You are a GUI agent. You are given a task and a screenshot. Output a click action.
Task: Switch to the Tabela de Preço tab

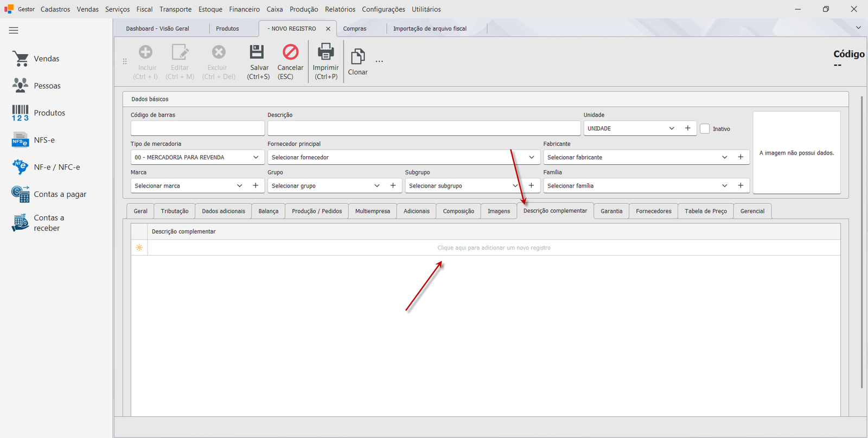(706, 211)
